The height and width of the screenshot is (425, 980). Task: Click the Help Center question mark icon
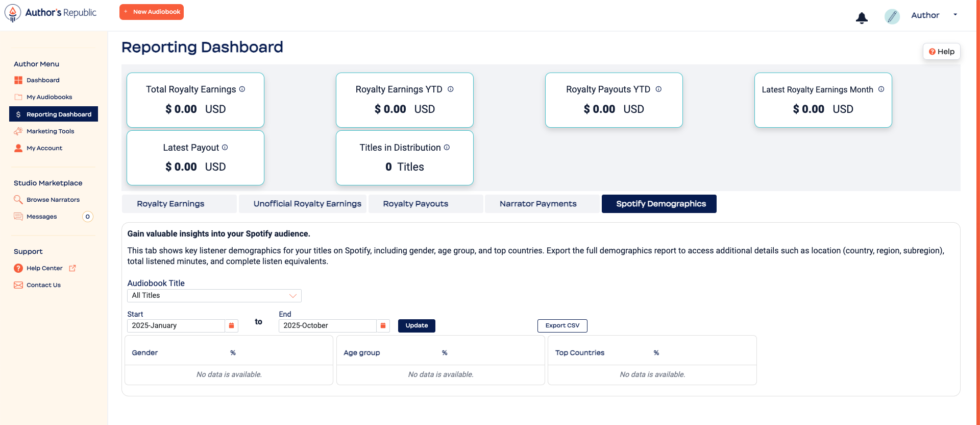pos(18,268)
